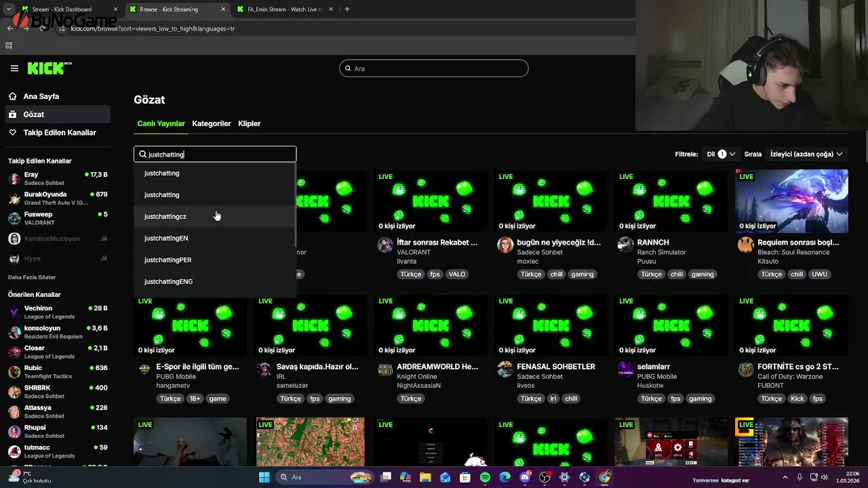This screenshot has height=488, width=868.
Task: Expand Daha Fazla Göster
Action: coord(32,277)
